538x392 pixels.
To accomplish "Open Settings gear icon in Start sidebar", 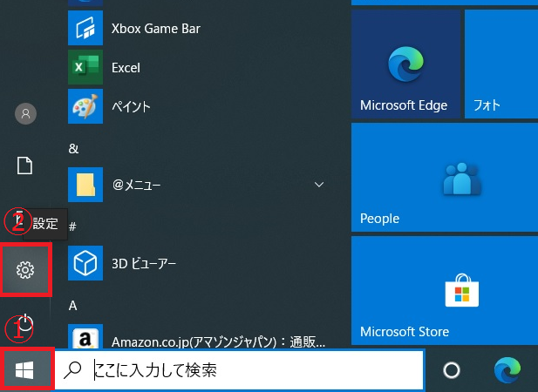I will 25,270.
